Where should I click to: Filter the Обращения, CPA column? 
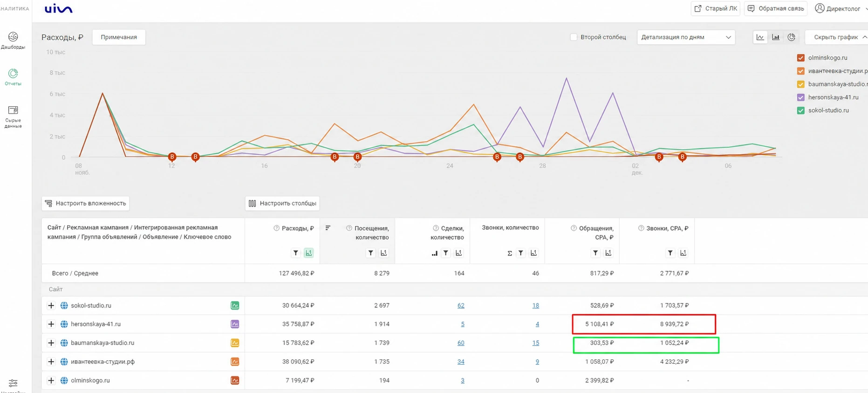click(595, 253)
